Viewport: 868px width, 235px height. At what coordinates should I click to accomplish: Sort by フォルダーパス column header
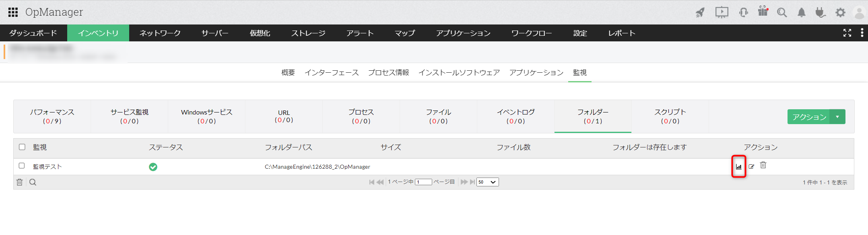point(289,147)
